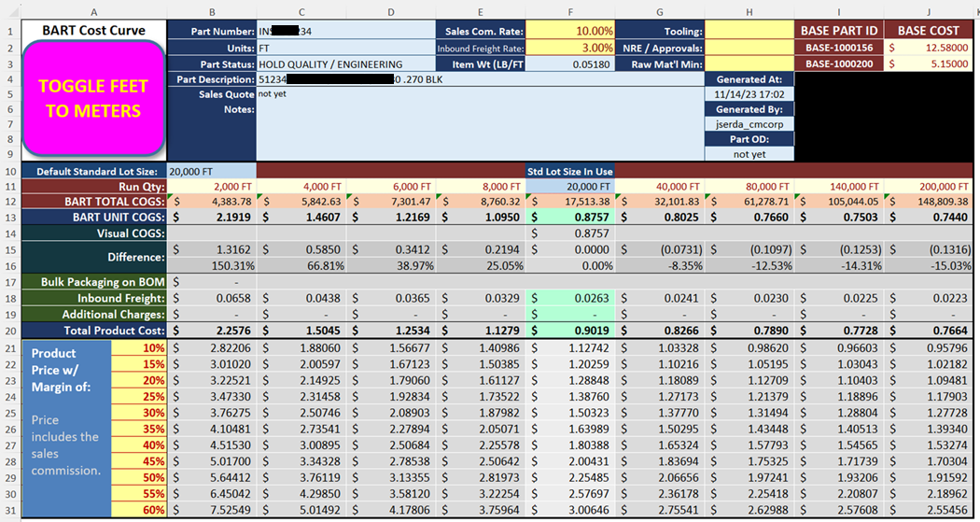Select BART UNIT COGS value 2.1919
The image size is (980, 522).
coord(212,217)
